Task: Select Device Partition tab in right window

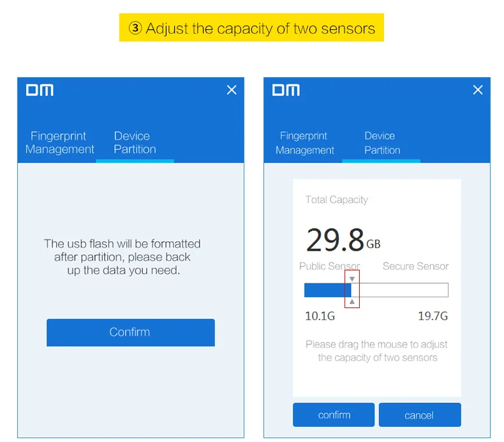Action: [x=382, y=143]
